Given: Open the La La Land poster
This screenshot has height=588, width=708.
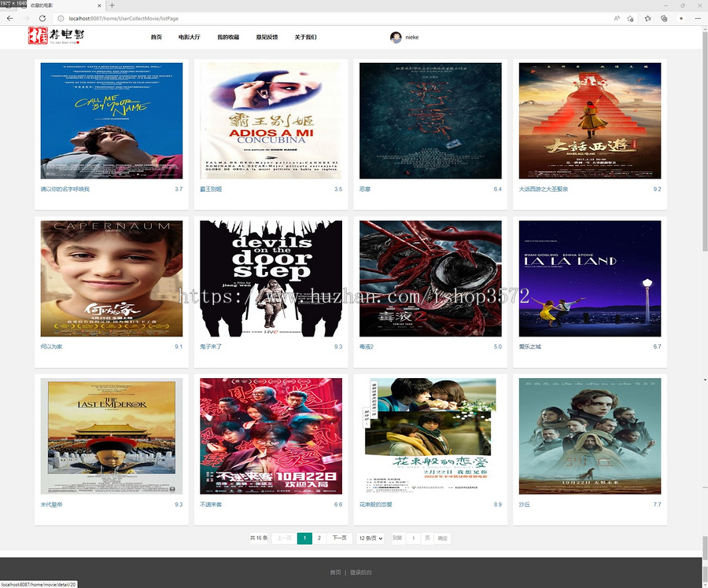Looking at the screenshot, I should tap(590, 278).
